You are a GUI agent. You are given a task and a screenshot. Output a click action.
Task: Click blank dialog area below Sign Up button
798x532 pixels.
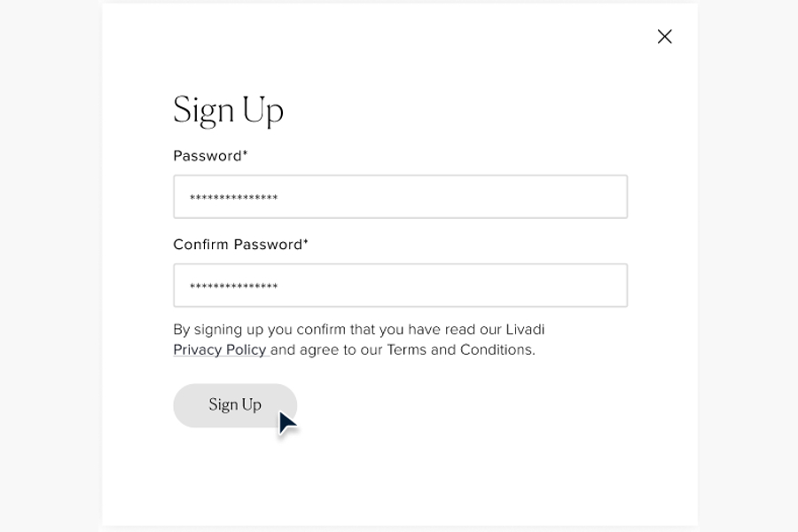click(400, 479)
